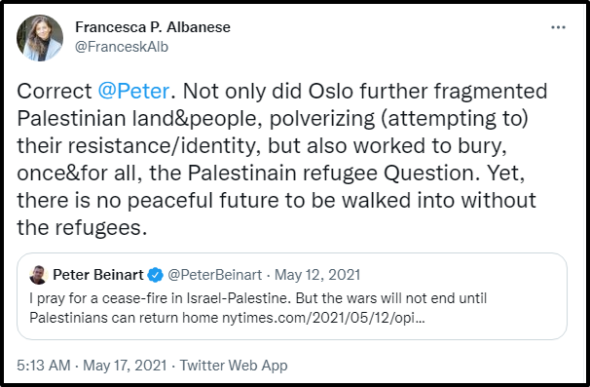
Task: Click the 'Correct' word in the tweet
Action: [x=54, y=91]
